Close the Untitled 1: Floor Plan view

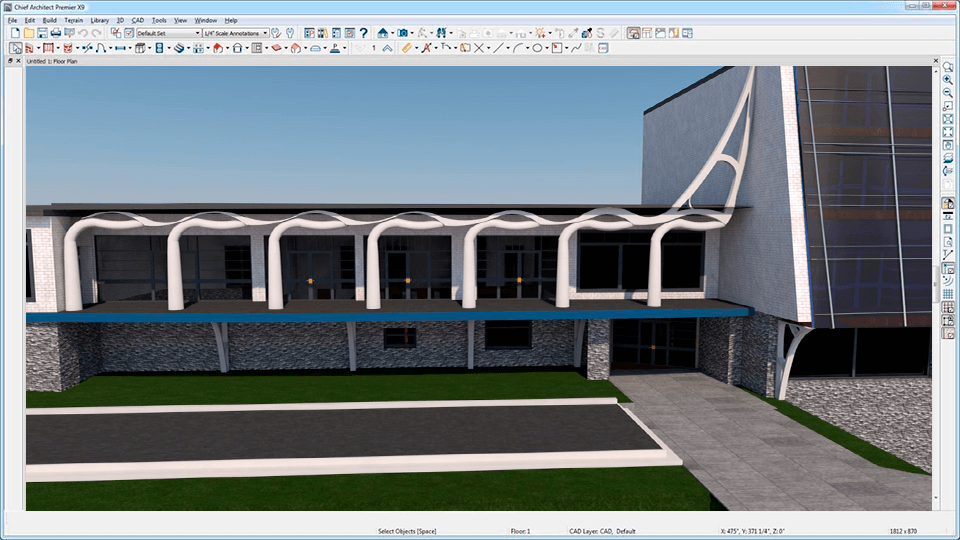click(x=936, y=61)
